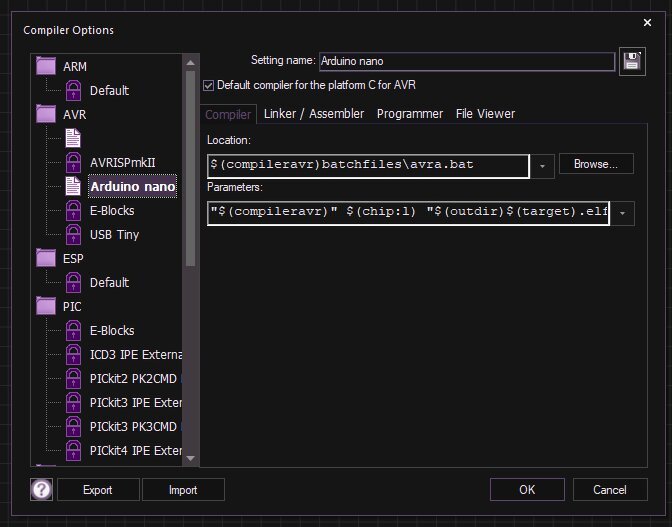Click the ARM folder icon
This screenshot has width=672, height=527.
tap(46, 66)
